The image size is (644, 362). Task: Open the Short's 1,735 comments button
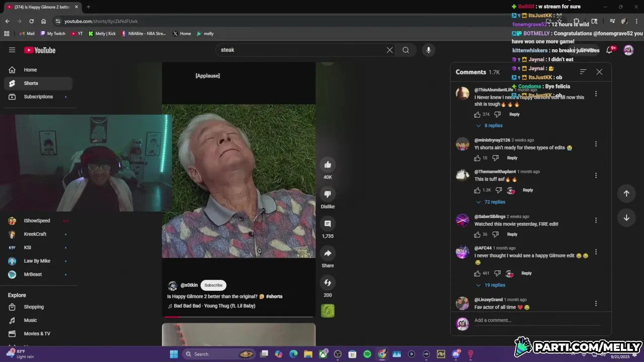click(328, 224)
